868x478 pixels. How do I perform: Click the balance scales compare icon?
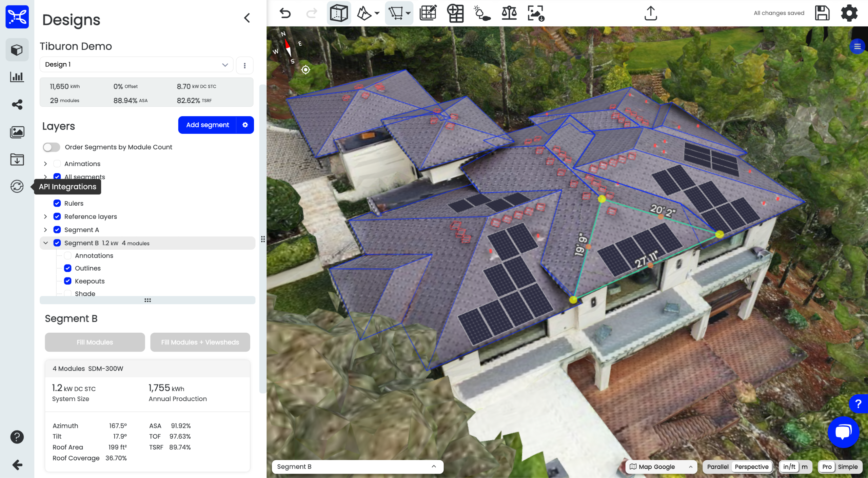pos(509,13)
